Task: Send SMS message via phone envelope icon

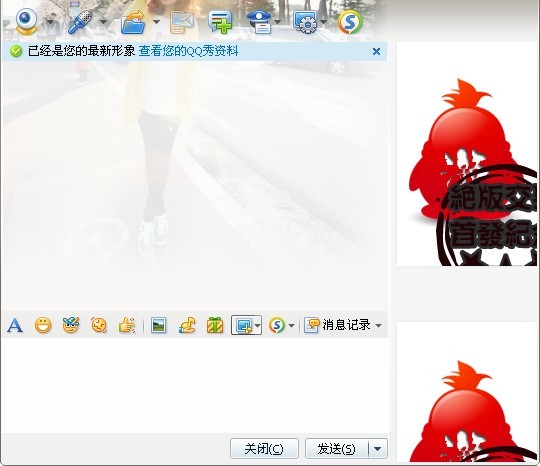Action: point(182,23)
